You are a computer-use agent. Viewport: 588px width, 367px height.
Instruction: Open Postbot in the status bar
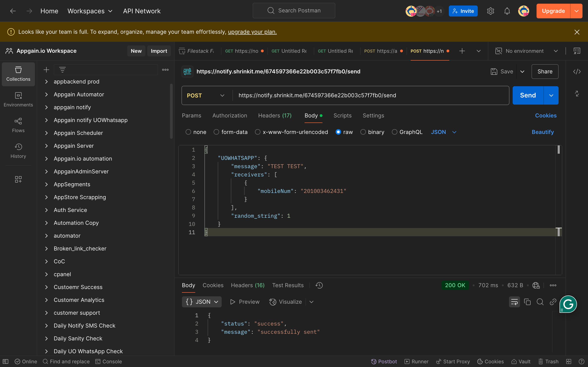click(384, 361)
